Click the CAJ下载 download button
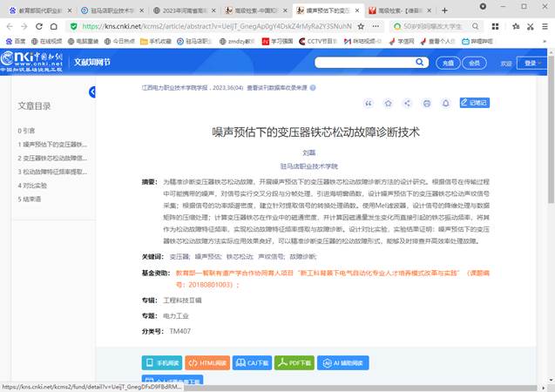Viewport: 555px width, 392px height. pyautogui.click(x=252, y=362)
